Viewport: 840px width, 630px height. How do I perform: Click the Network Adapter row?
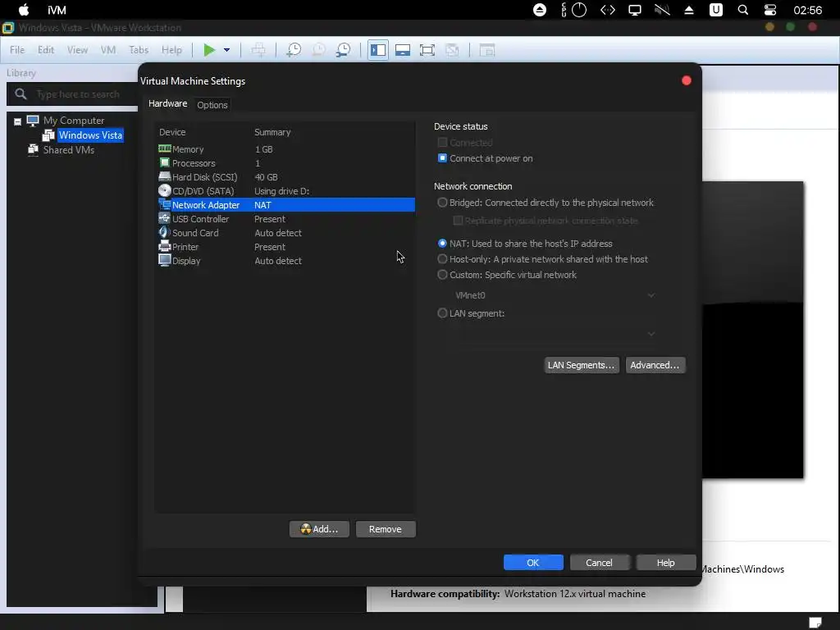click(286, 204)
